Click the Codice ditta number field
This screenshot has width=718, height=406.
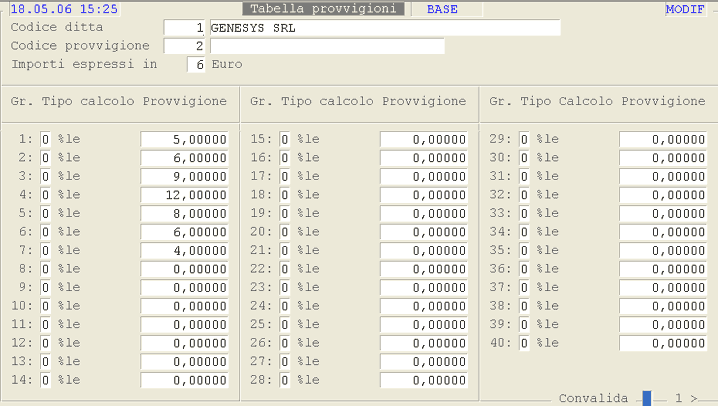(x=185, y=28)
